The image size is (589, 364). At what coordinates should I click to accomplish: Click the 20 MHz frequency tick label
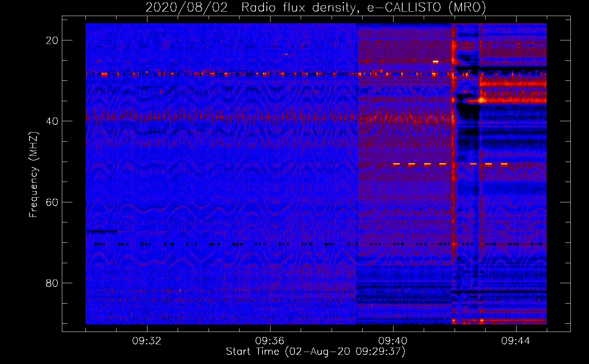[52, 40]
